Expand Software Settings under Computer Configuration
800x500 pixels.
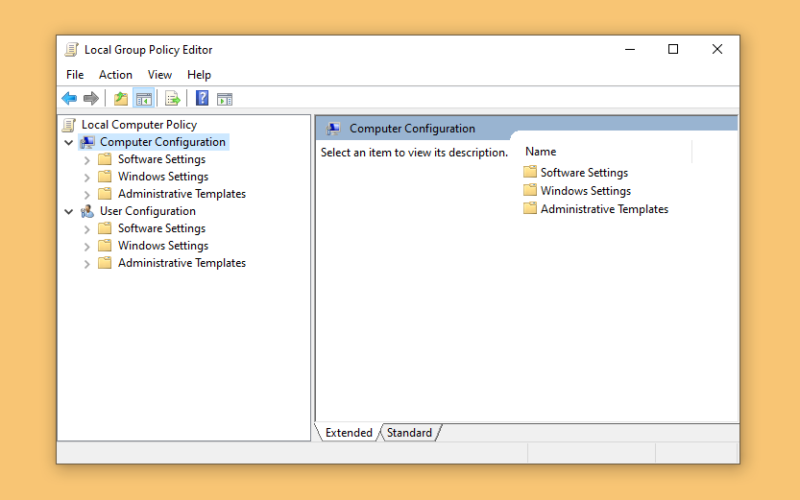coord(87,160)
